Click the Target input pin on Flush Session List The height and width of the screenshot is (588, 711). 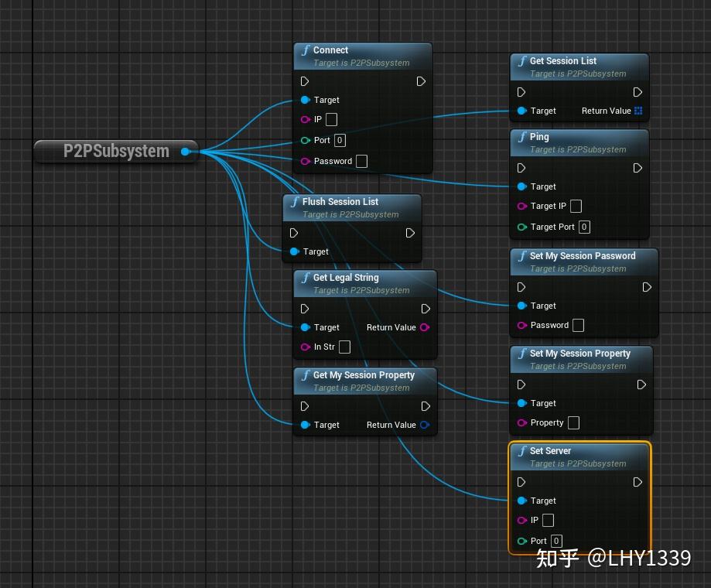click(x=293, y=251)
